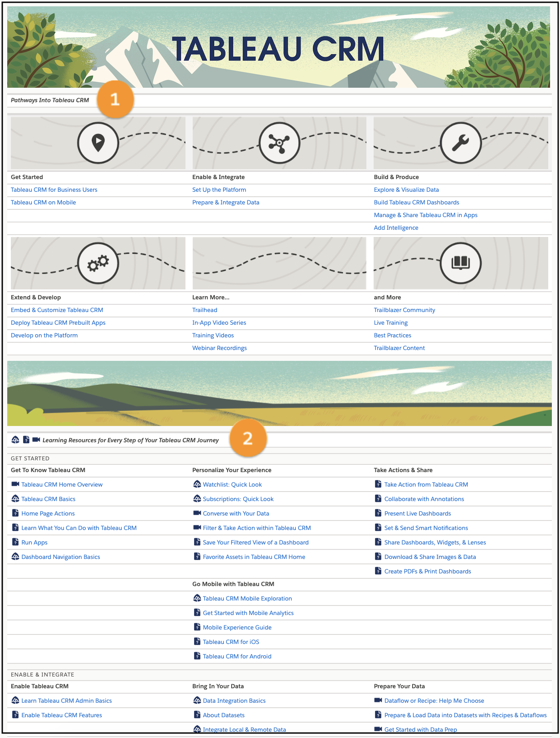Click the Enable & Integrate network nodes icon

[280, 143]
